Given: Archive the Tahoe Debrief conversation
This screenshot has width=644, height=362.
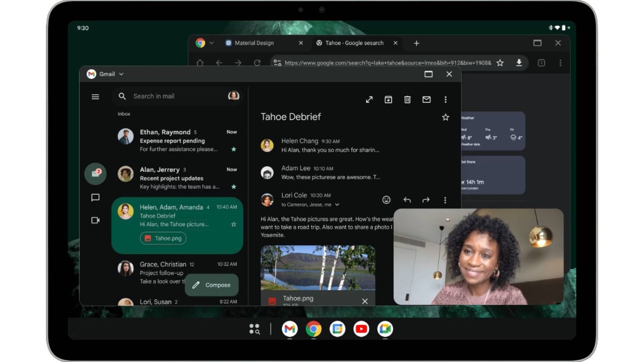Looking at the screenshot, I should [x=388, y=99].
